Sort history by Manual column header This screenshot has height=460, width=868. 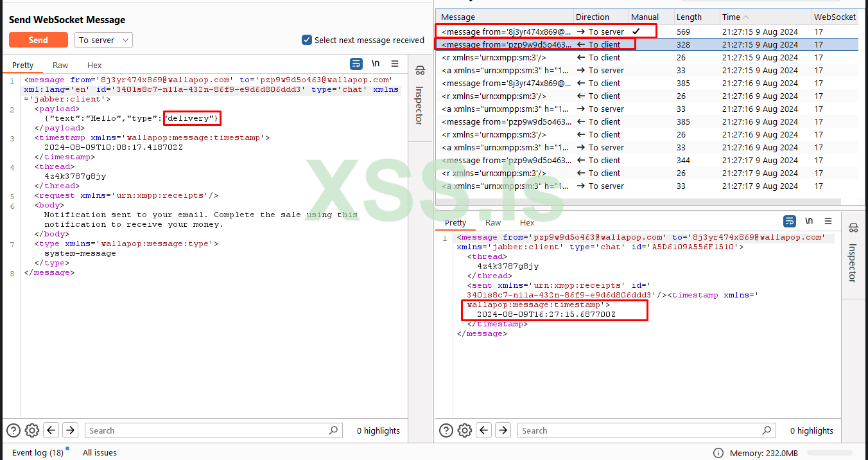tap(651, 17)
